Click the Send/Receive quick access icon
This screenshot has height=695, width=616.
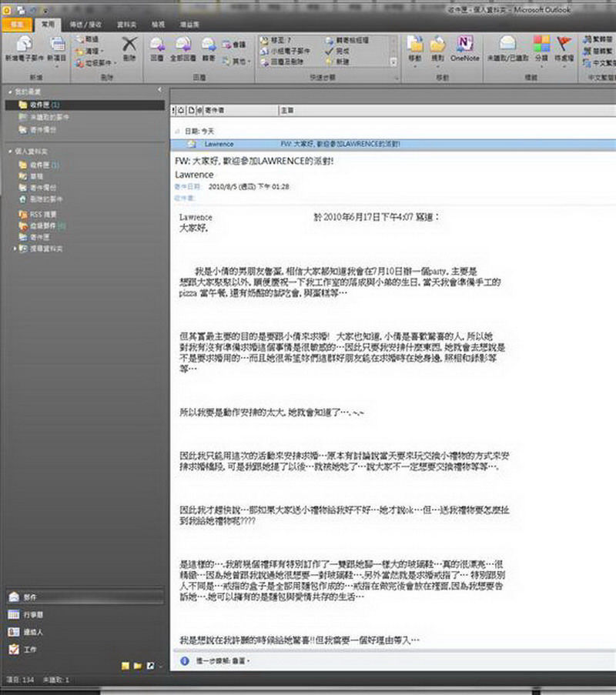21,10
